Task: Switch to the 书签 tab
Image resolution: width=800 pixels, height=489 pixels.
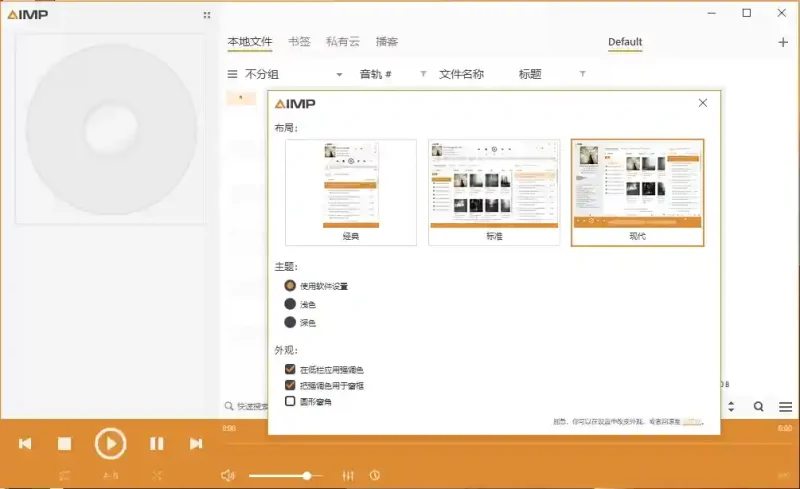Action: pos(299,42)
